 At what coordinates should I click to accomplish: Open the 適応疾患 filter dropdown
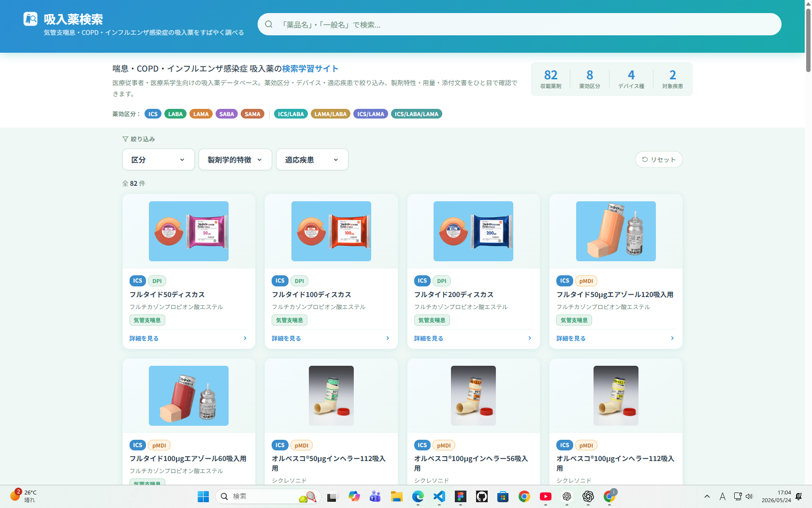click(x=312, y=160)
